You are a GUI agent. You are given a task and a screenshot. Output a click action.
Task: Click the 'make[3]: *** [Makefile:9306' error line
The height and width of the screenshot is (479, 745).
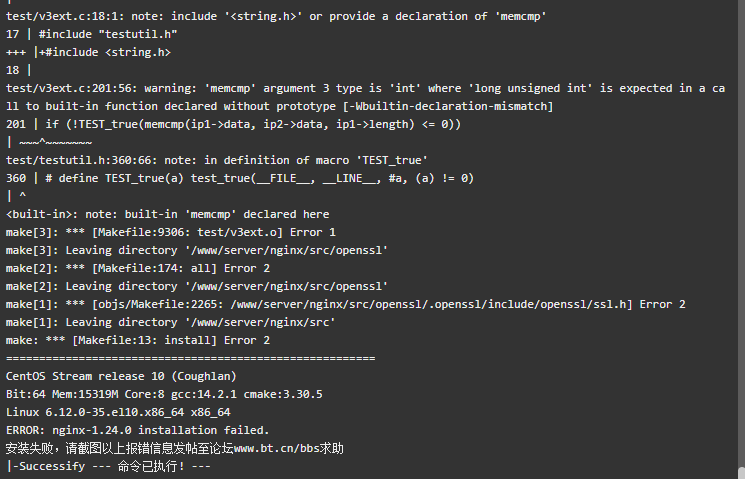[x=171, y=232]
